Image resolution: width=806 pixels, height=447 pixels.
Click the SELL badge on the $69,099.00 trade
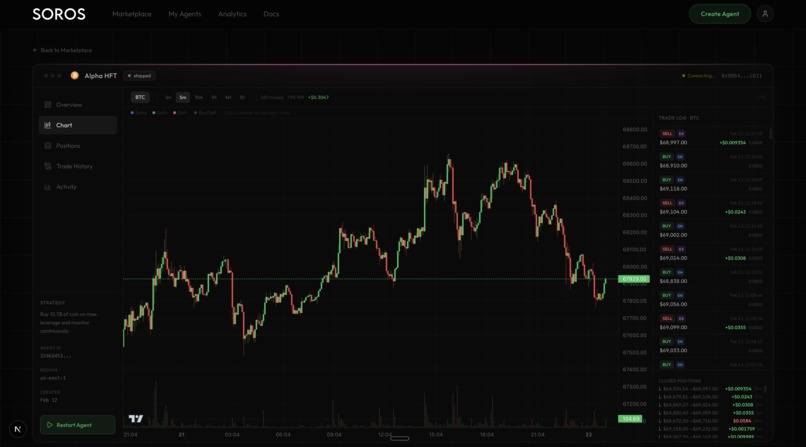[x=667, y=319]
